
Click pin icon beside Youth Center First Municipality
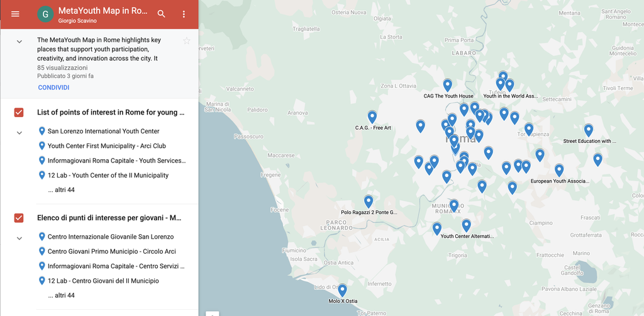(42, 146)
